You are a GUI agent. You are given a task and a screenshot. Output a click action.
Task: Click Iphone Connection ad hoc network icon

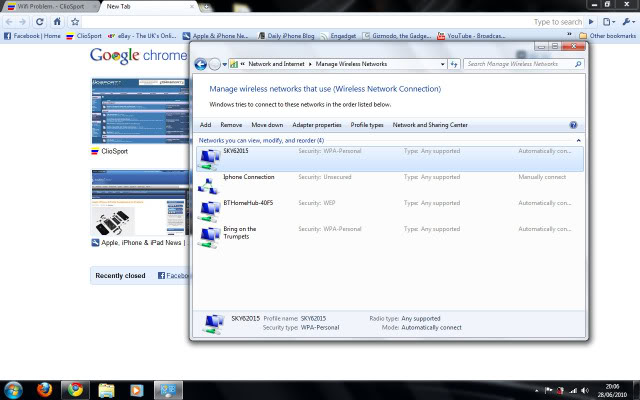[x=209, y=186]
